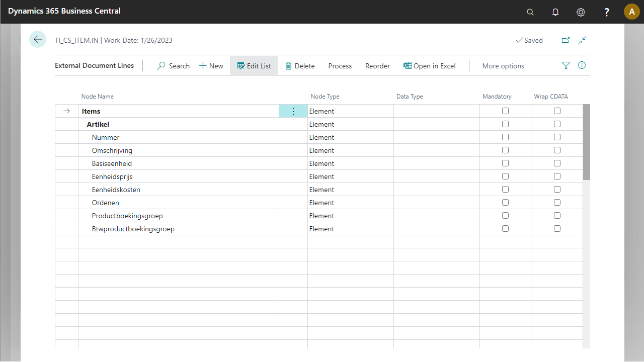Select the Ordenen node name cell
Image resolution: width=644 pixels, height=362 pixels.
click(179, 203)
